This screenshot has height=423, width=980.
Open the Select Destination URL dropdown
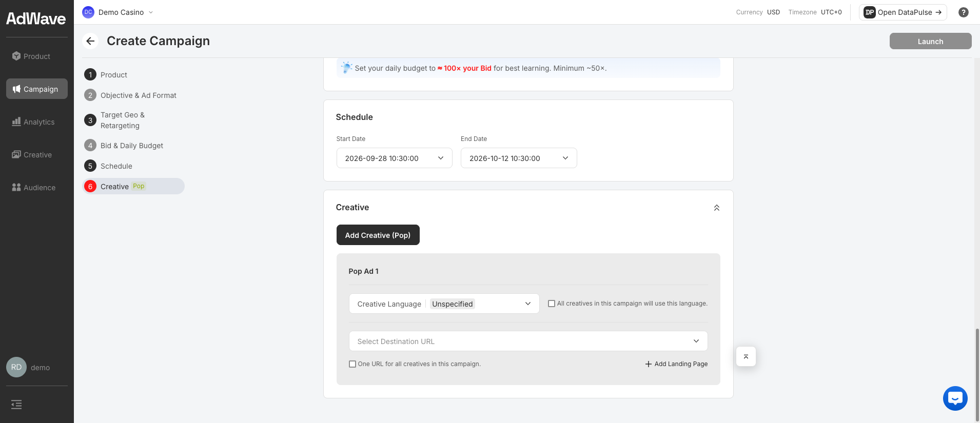[528, 341]
